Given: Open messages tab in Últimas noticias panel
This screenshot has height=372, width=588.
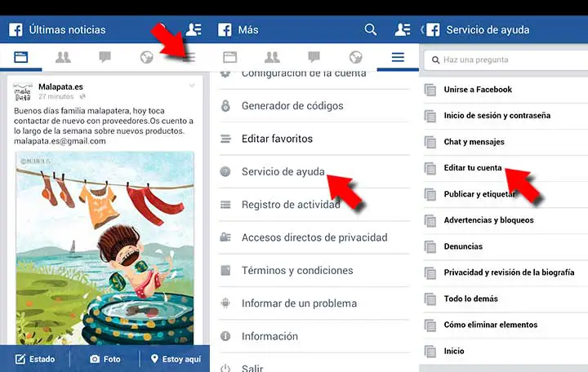Looking at the screenshot, I should [105, 57].
